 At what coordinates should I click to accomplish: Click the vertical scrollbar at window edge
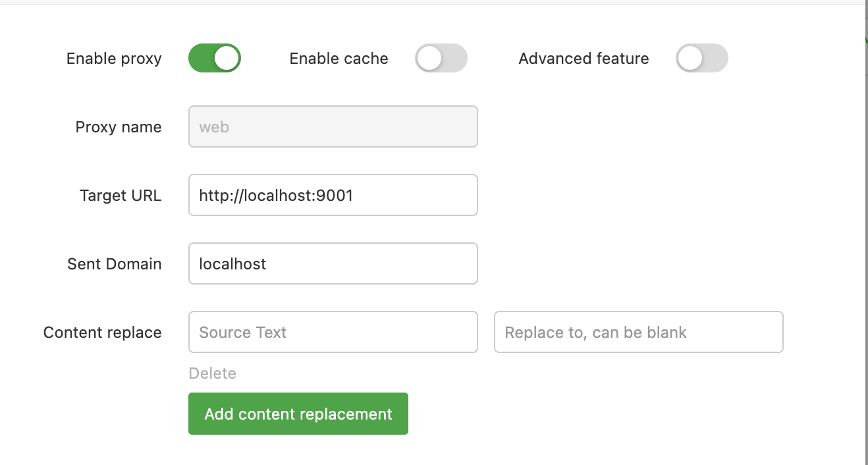point(865,232)
